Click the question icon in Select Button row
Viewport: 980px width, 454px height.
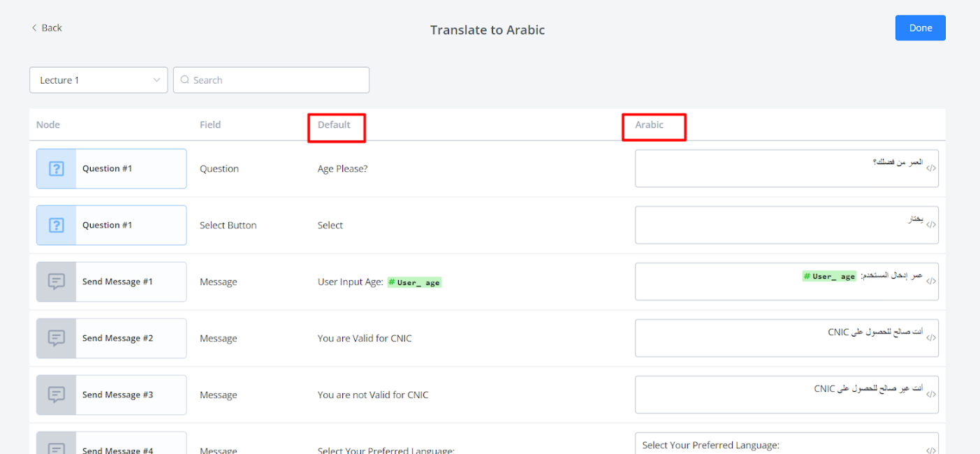point(57,225)
